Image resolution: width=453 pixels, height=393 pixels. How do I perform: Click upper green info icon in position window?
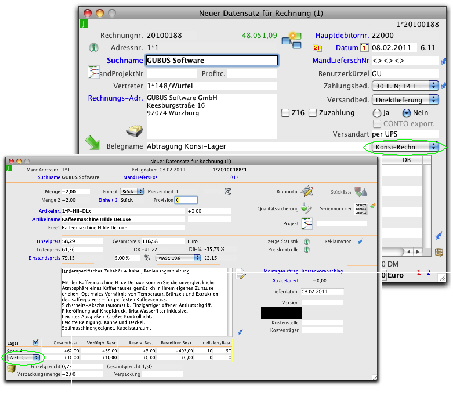pos(307,241)
